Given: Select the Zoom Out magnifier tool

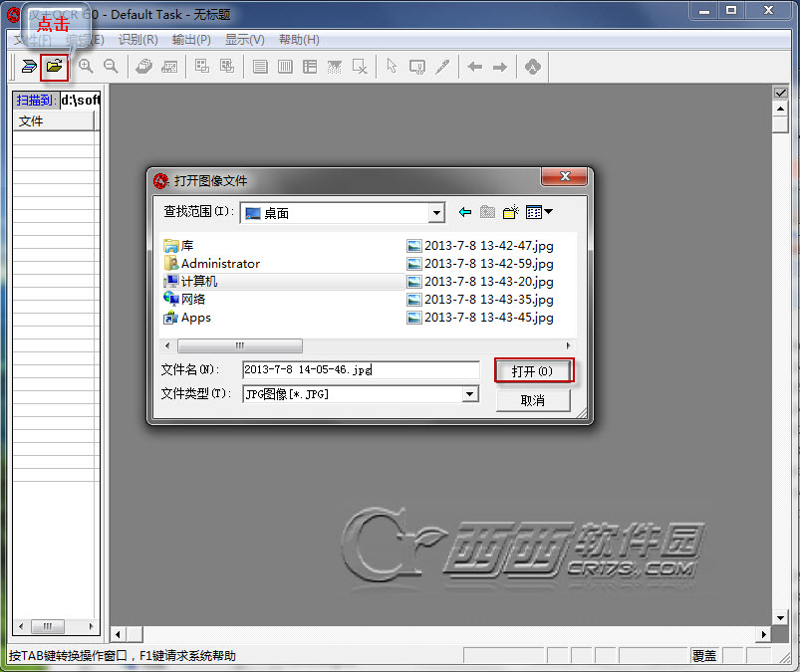Looking at the screenshot, I should (110, 66).
